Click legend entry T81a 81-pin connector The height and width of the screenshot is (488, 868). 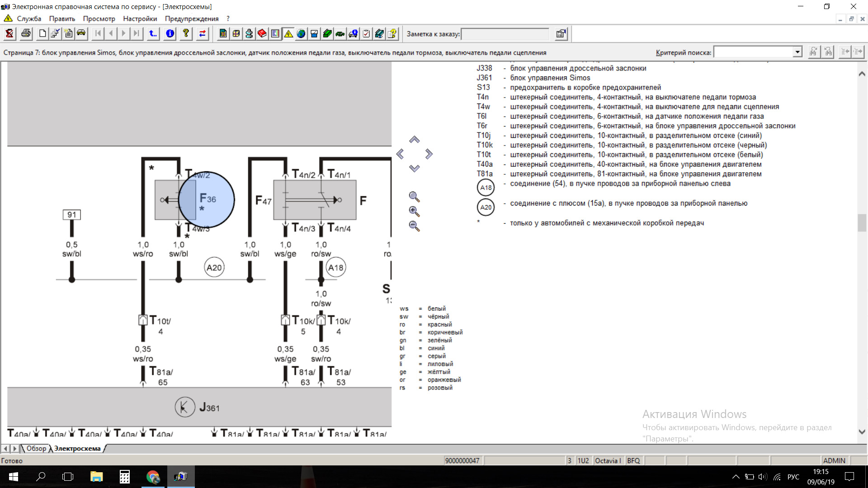pos(619,174)
